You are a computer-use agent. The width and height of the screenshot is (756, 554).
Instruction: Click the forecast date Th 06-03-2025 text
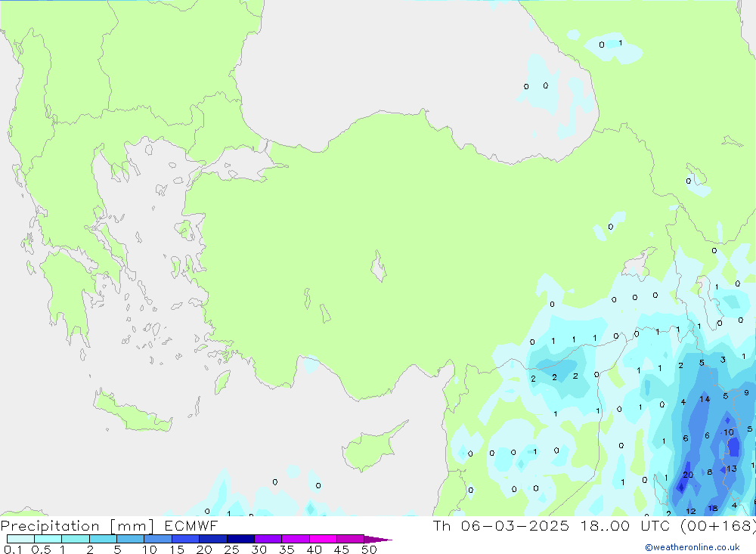(x=500, y=526)
